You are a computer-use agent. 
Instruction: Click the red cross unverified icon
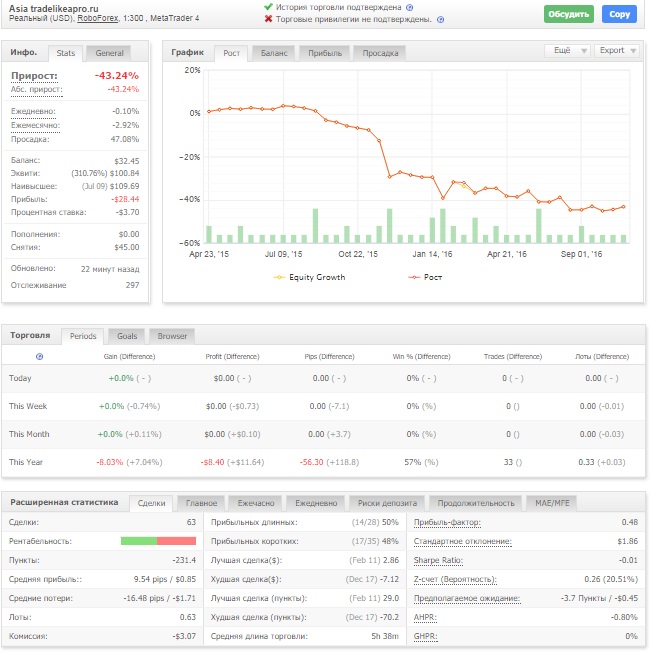pyautogui.click(x=268, y=19)
